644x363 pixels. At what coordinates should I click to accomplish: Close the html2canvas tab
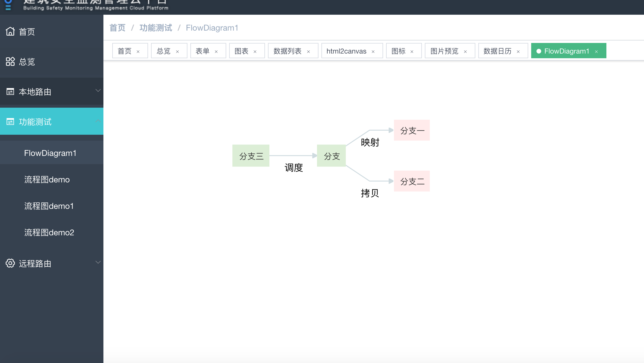[x=373, y=51]
